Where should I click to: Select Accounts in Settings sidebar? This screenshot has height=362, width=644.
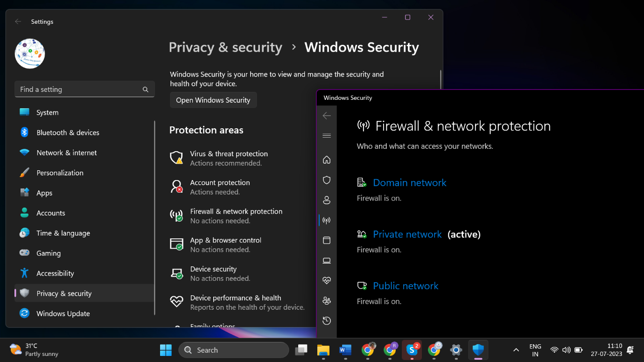(84, 213)
